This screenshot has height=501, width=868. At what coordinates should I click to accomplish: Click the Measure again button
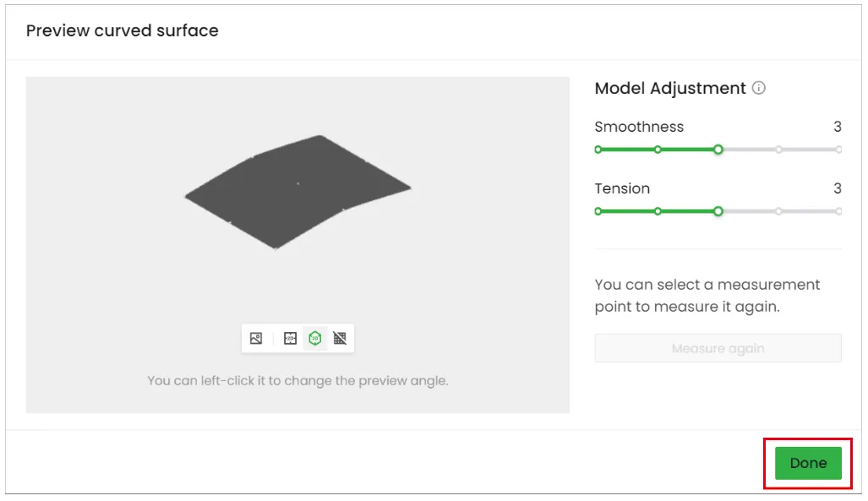(718, 348)
